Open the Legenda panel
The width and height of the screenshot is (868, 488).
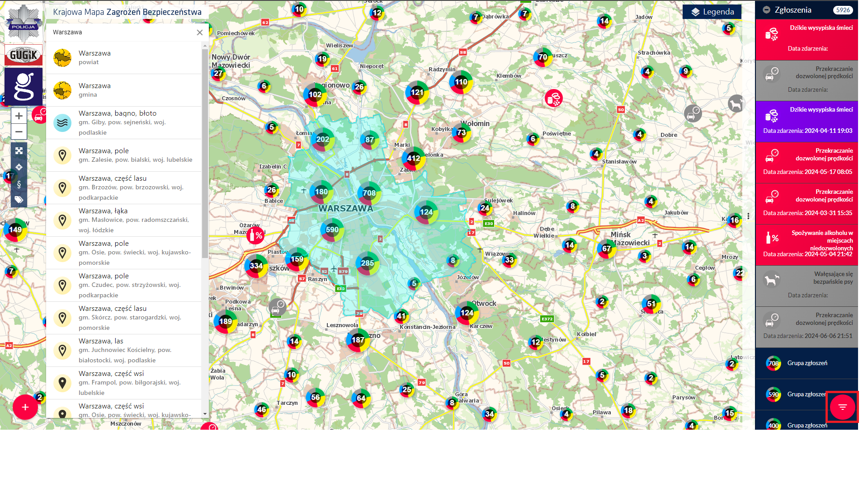click(712, 12)
